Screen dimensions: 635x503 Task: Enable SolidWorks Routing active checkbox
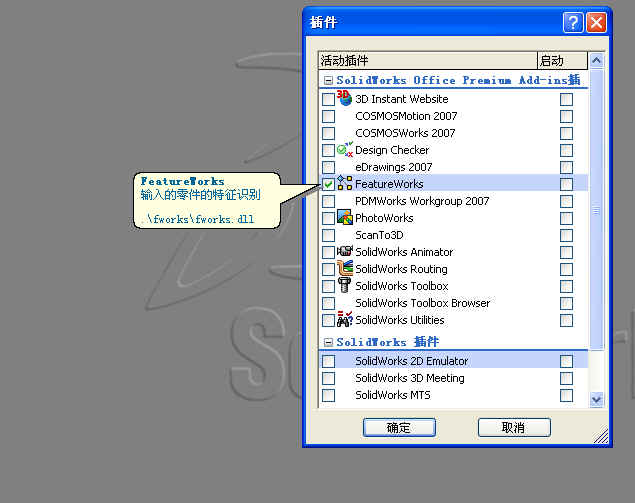[328, 270]
